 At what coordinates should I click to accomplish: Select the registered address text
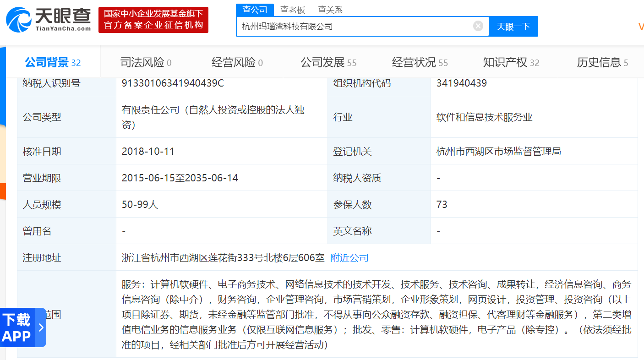click(x=223, y=258)
